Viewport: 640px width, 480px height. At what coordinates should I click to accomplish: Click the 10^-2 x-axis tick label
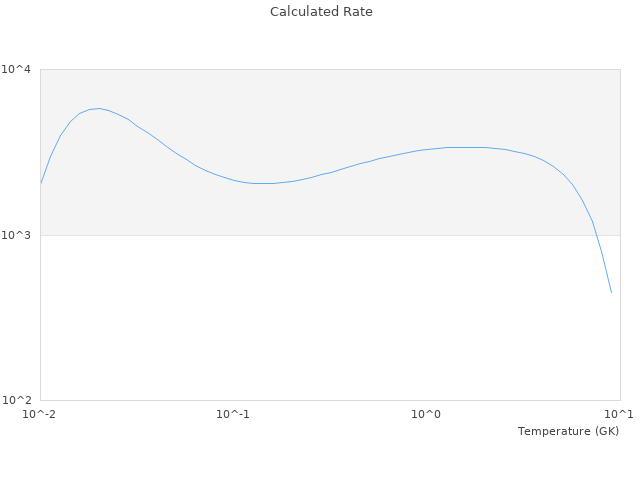(x=40, y=414)
